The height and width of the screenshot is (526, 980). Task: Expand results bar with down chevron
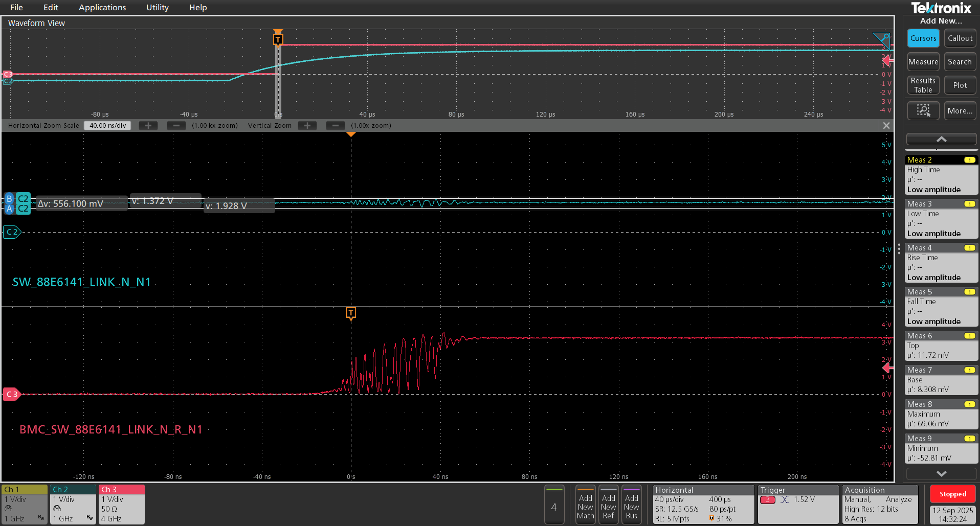(x=941, y=473)
